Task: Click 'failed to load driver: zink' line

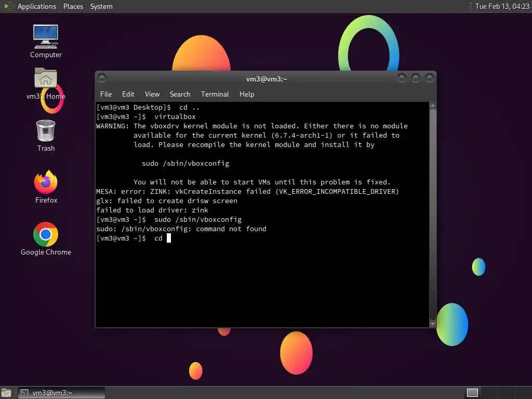Action: 152,210
